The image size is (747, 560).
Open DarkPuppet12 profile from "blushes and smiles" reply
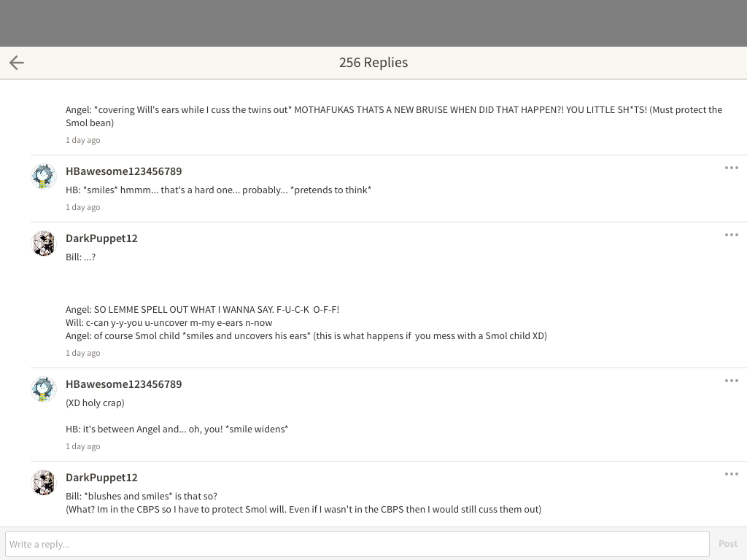101,477
